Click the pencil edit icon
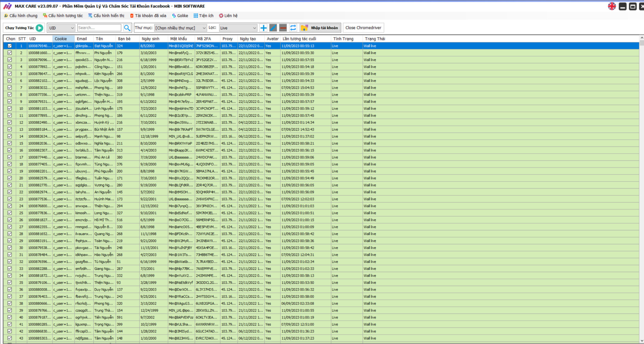 (x=273, y=28)
